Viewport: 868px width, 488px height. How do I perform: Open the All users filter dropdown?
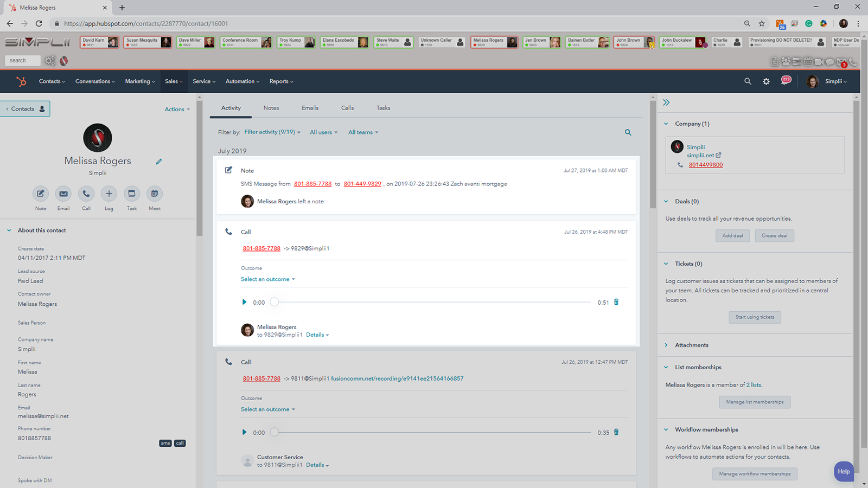(323, 132)
